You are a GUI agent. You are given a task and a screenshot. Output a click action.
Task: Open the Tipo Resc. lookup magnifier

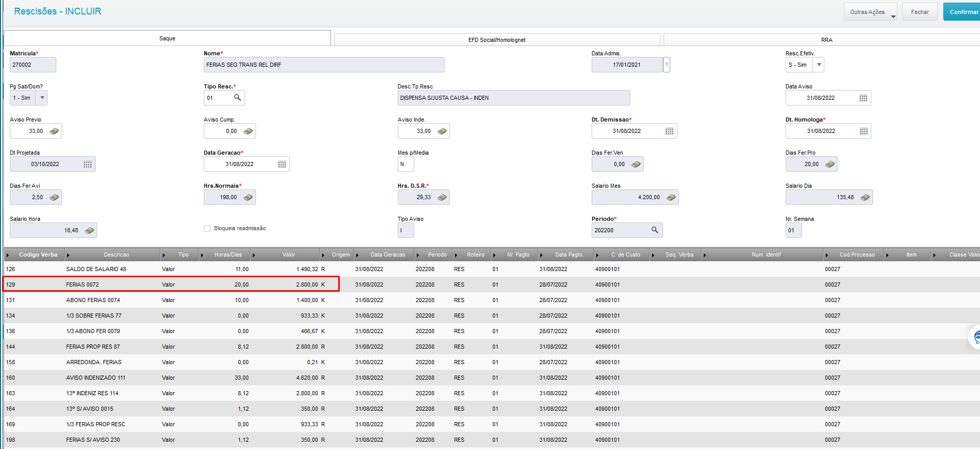pos(237,98)
